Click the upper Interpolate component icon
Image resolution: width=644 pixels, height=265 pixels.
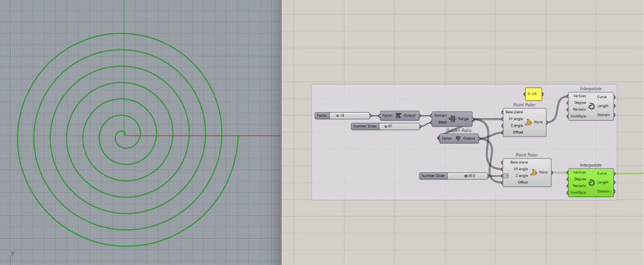click(591, 106)
